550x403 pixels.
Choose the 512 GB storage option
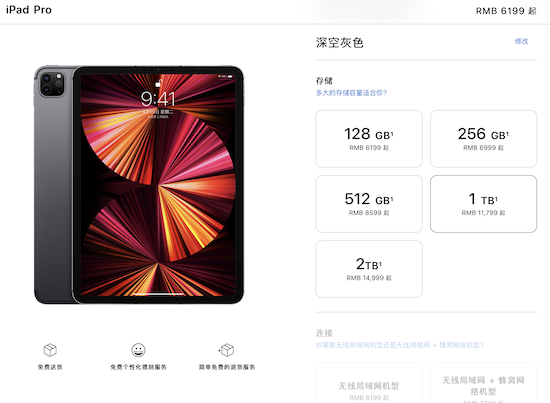tap(369, 204)
